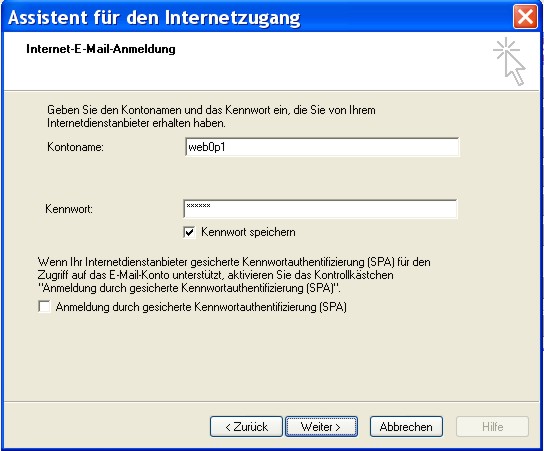Click the Kennwort: label
Image resolution: width=544 pixels, height=451 pixels.
(69, 209)
